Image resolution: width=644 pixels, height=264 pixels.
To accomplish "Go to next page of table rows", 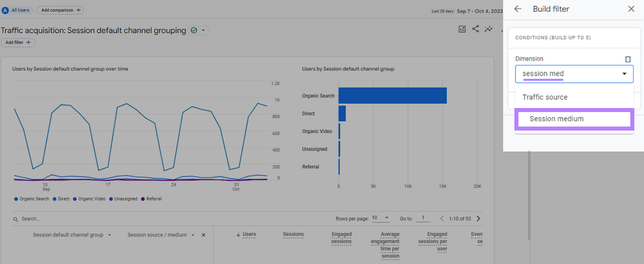I will [478, 218].
